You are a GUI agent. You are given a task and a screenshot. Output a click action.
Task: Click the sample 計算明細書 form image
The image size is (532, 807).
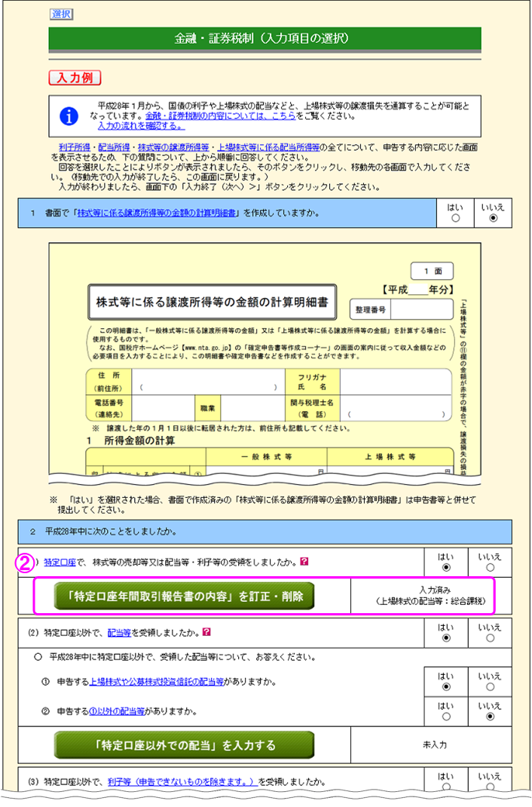[264, 363]
